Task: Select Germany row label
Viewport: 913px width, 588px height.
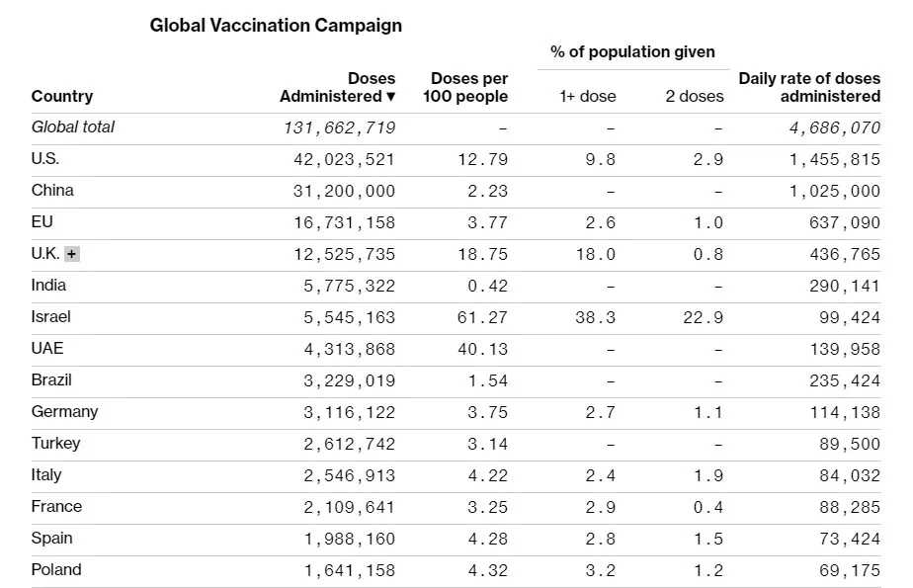Action: [64, 411]
